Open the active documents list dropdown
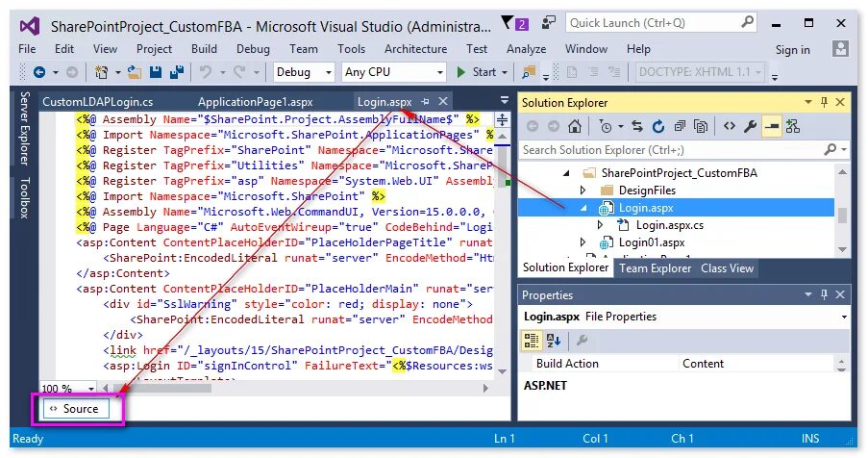The width and height of the screenshot is (868, 458). coord(505,100)
